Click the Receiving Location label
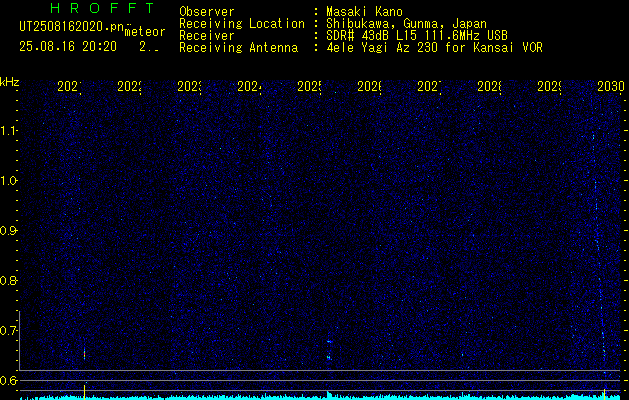 coord(242,24)
